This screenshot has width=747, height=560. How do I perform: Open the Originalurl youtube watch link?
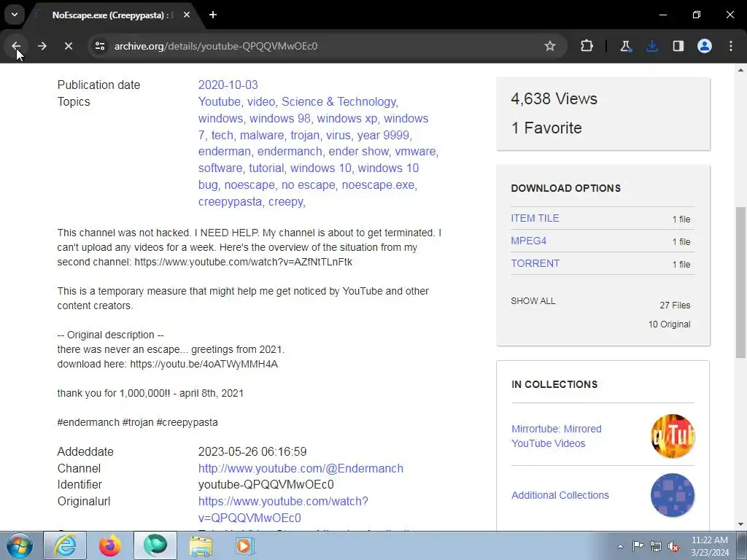click(283, 510)
